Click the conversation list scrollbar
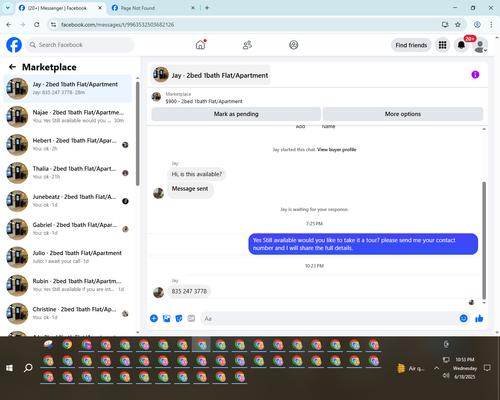Viewport: 500px width, 400px height. coord(138,133)
